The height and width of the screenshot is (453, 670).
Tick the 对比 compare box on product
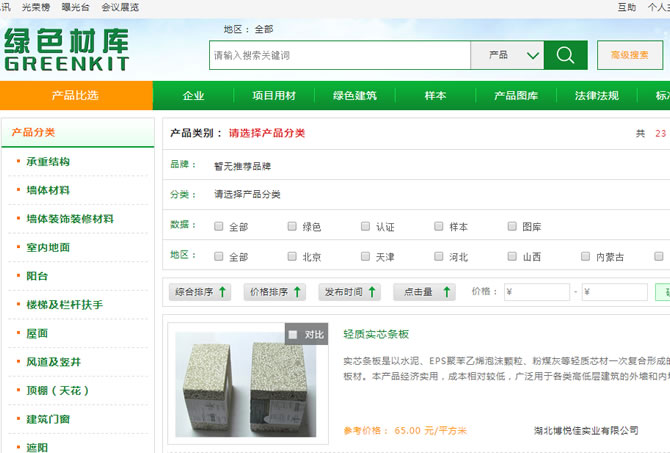(x=293, y=334)
